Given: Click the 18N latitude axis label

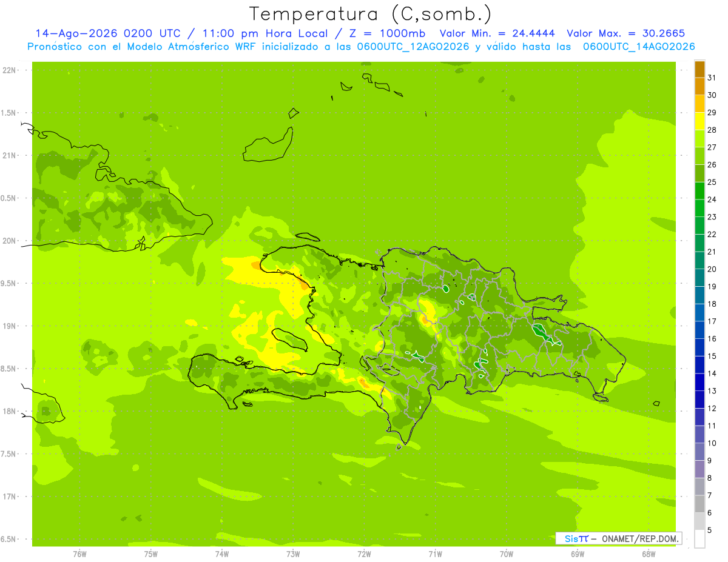Looking at the screenshot, I should (x=9, y=412).
